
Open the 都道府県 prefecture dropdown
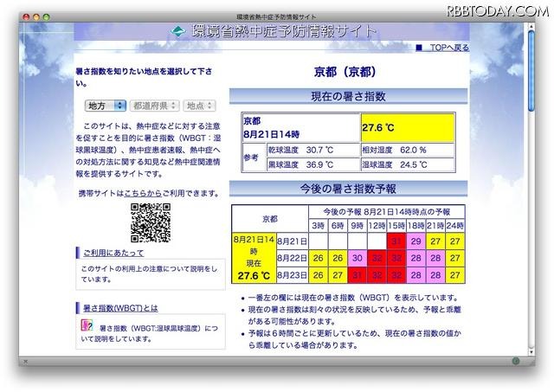tap(154, 105)
